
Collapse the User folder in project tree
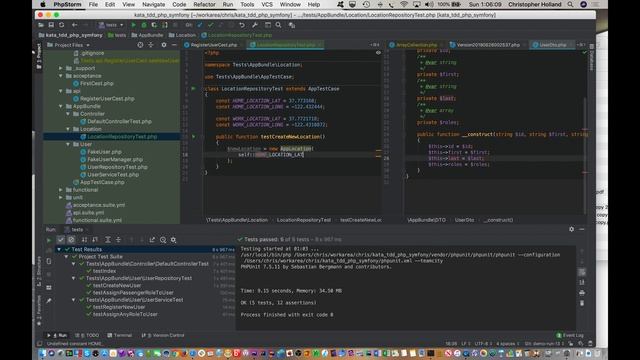(x=68, y=144)
